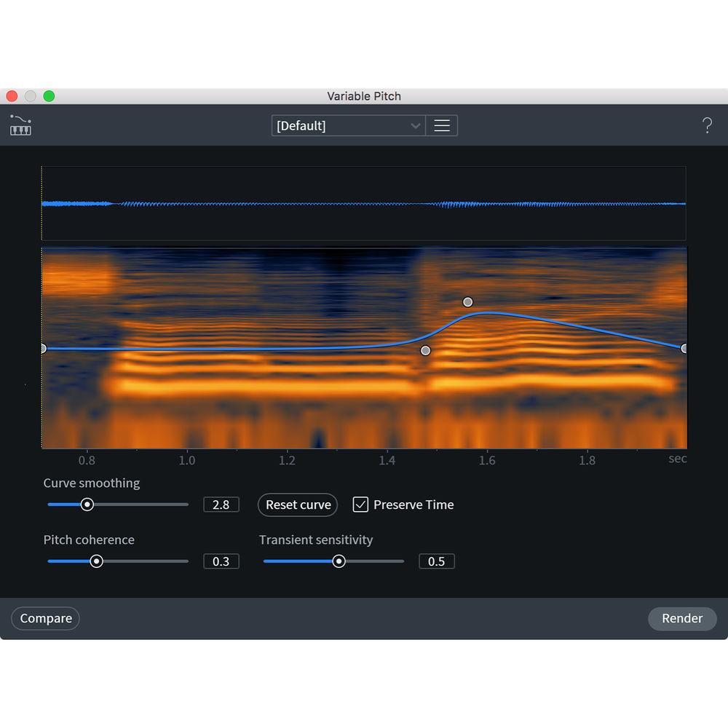
Task: Render the pitch adjustment
Action: [681, 618]
